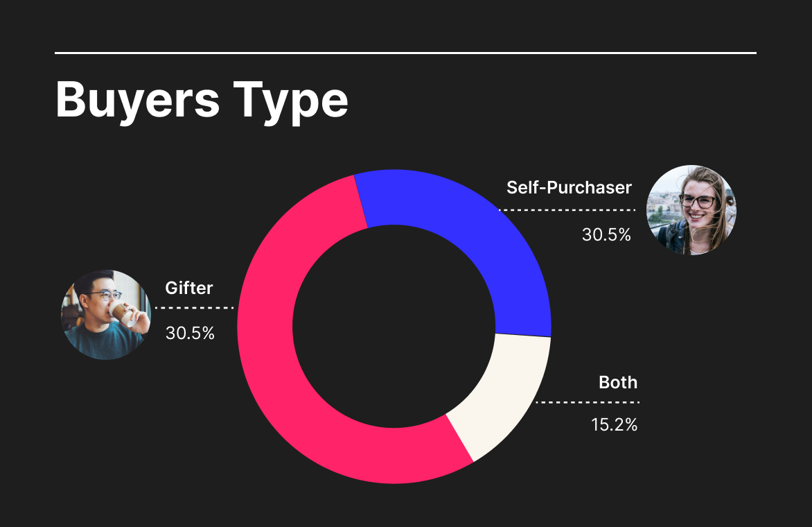This screenshot has height=527, width=812.
Task: Select the dotted line under Both
Action: (x=588, y=402)
